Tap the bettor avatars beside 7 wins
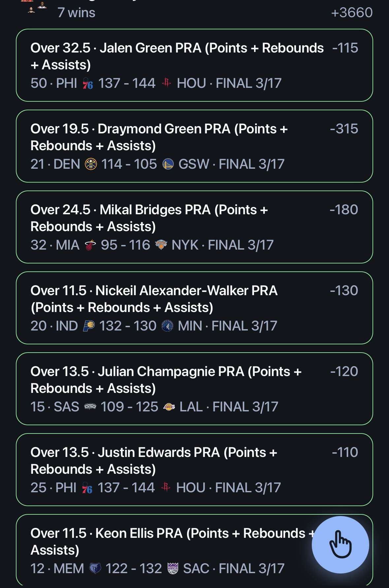The width and height of the screenshot is (389, 588). [x=36, y=7]
